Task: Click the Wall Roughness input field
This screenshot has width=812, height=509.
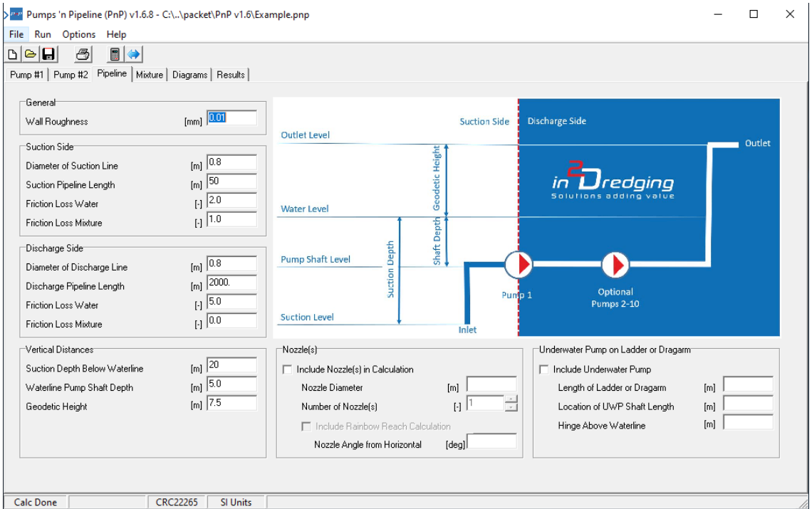Action: coord(231,118)
